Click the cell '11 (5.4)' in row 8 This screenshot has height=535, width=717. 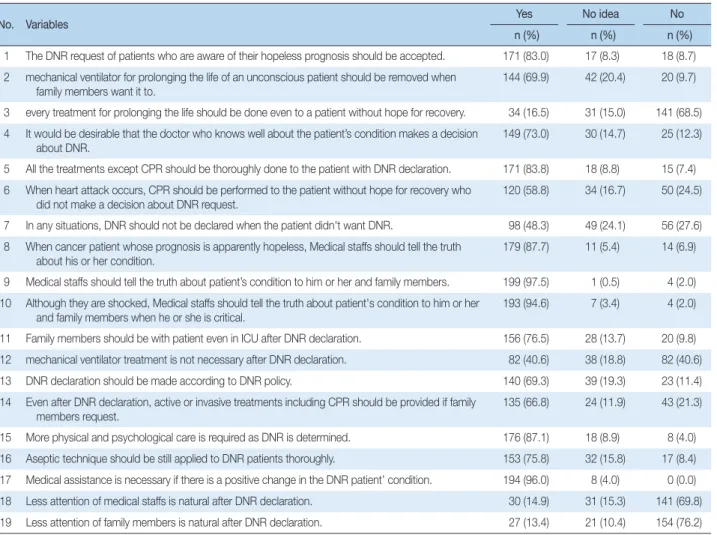[x=602, y=246]
